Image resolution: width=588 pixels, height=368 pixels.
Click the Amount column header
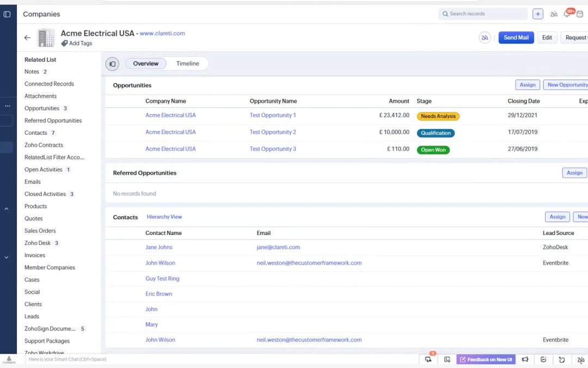tap(399, 101)
